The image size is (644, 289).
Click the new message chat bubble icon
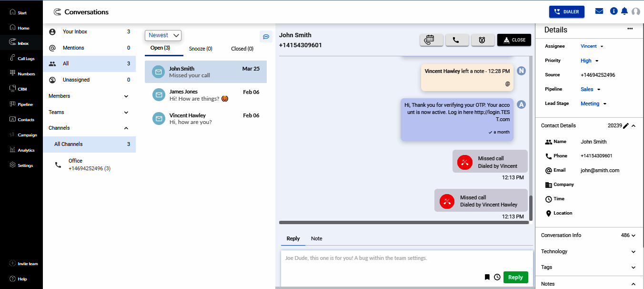266,36
